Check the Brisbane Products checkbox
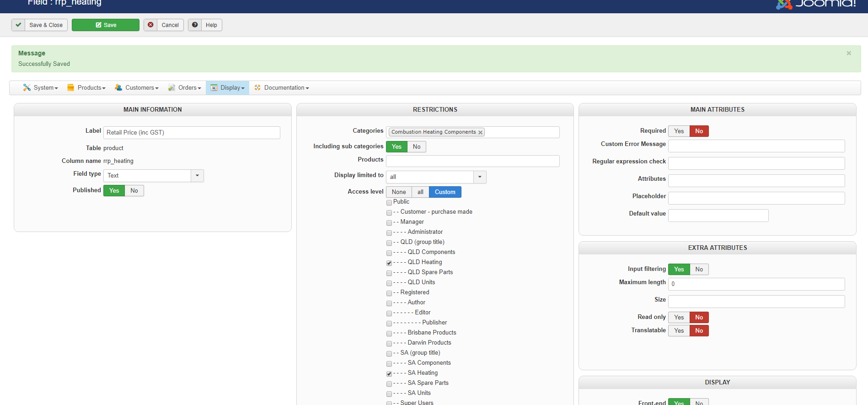 [389, 333]
